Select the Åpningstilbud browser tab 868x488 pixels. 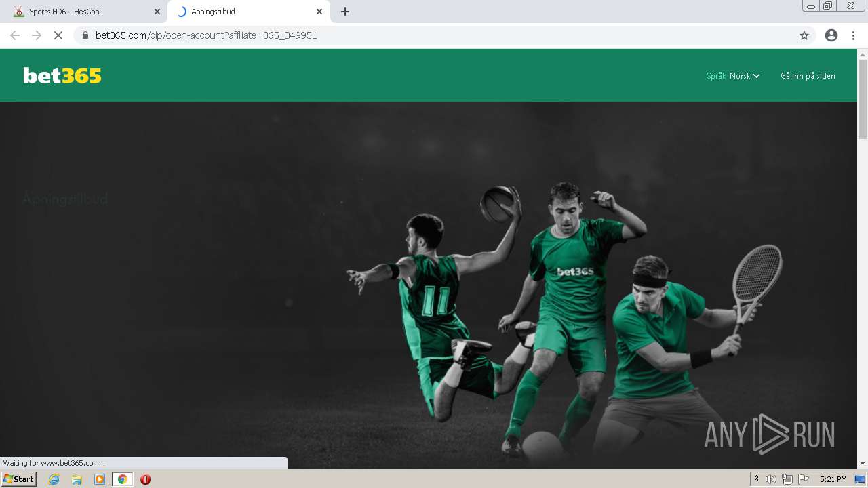point(249,12)
